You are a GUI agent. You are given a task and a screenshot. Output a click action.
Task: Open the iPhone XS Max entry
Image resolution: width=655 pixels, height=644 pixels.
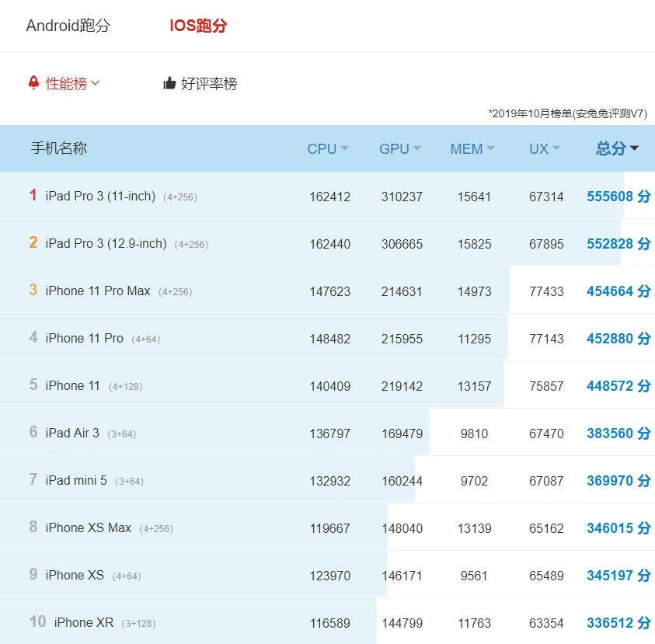click(x=88, y=528)
